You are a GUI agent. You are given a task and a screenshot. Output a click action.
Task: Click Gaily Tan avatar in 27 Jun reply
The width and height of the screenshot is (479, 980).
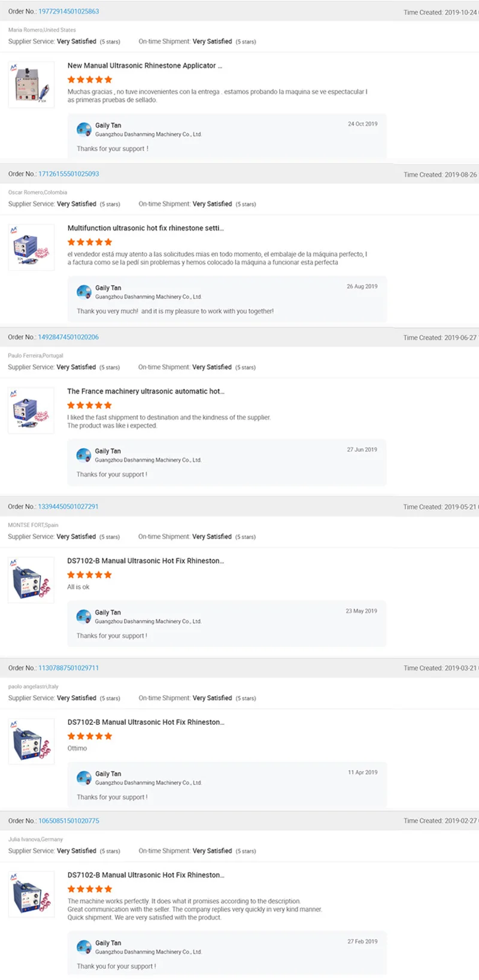click(x=84, y=455)
